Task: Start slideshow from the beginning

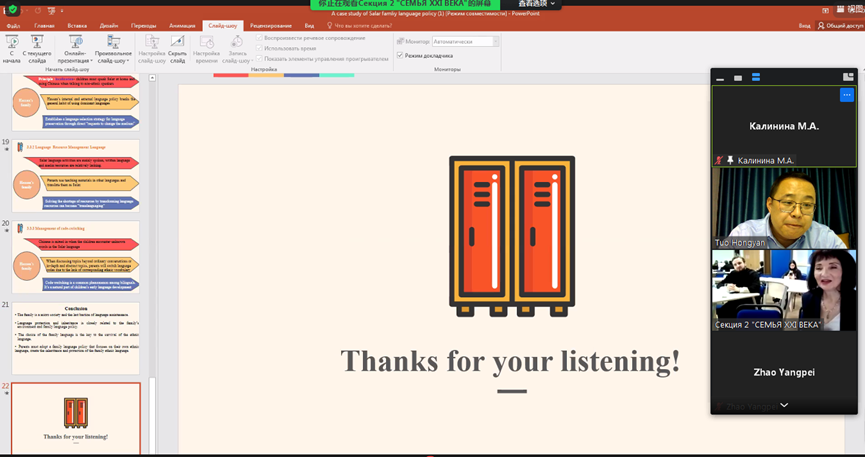Action: click(x=12, y=48)
